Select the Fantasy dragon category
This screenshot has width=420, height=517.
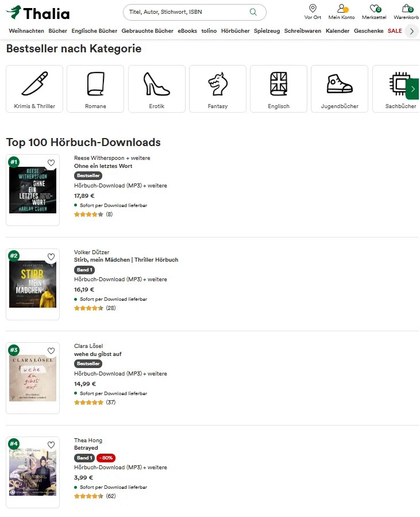pos(218,89)
